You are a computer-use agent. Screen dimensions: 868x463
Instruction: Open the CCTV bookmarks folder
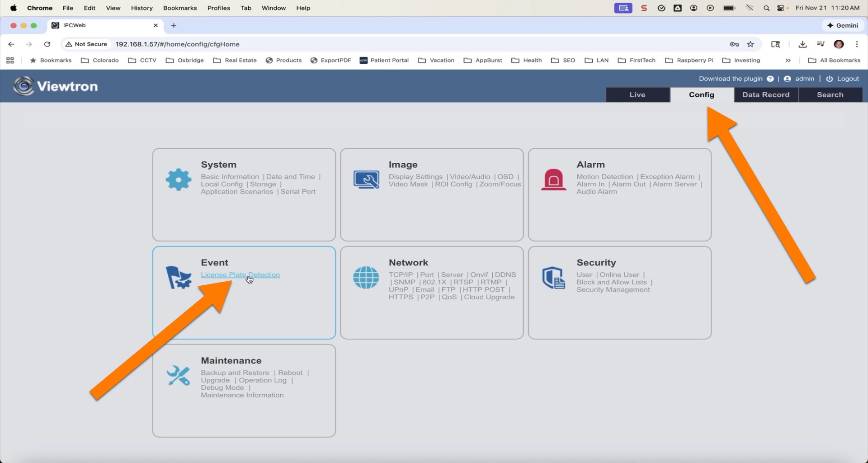click(142, 60)
